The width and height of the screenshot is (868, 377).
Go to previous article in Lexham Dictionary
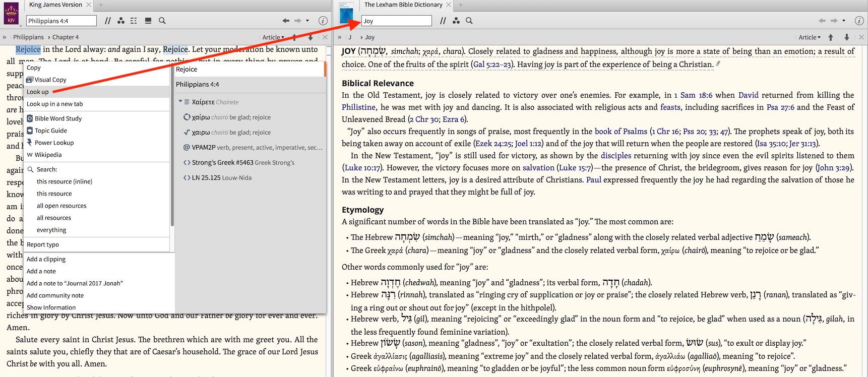click(x=831, y=37)
